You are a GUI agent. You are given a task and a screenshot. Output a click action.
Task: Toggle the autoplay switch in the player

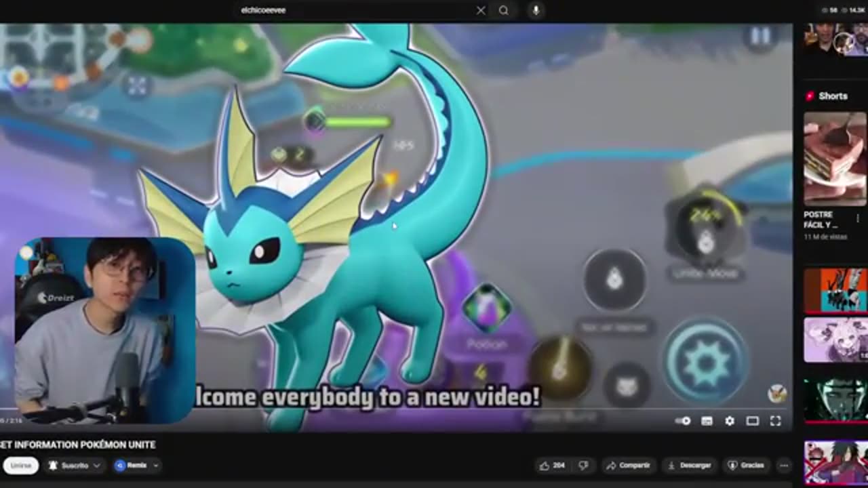pos(684,421)
